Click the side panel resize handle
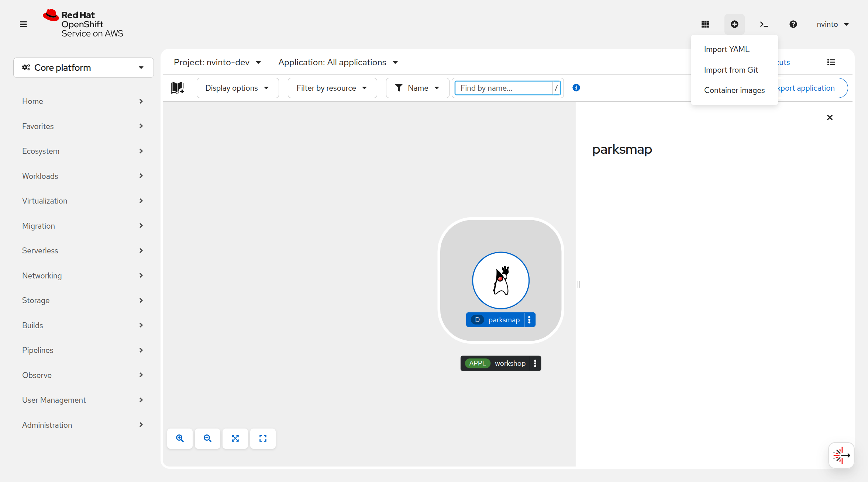The width and height of the screenshot is (868, 482). [x=579, y=284]
